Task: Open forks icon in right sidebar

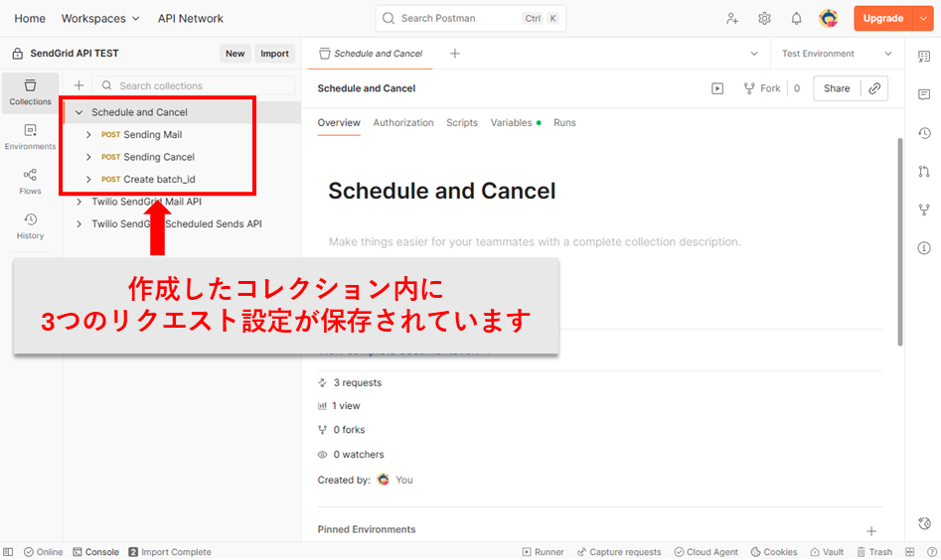Action: 924,210
